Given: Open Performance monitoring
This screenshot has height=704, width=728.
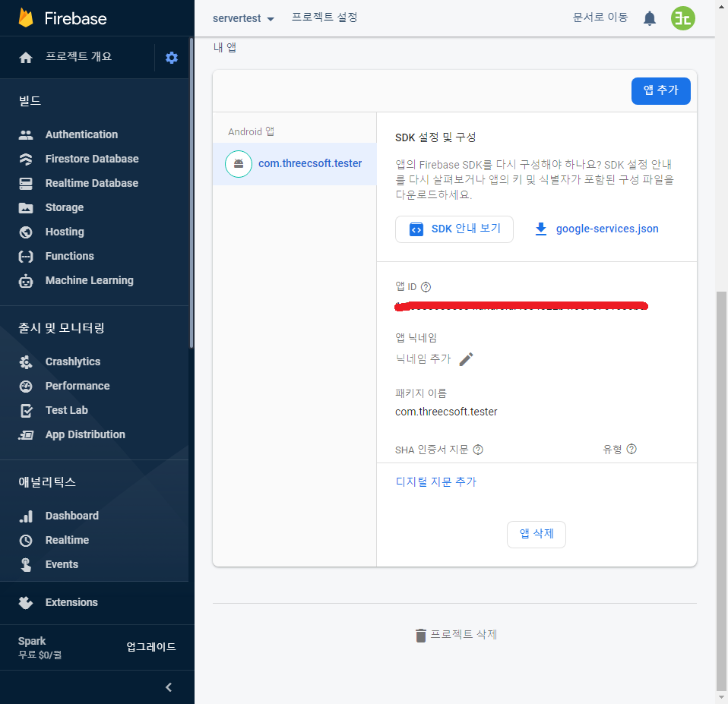Looking at the screenshot, I should tap(78, 386).
